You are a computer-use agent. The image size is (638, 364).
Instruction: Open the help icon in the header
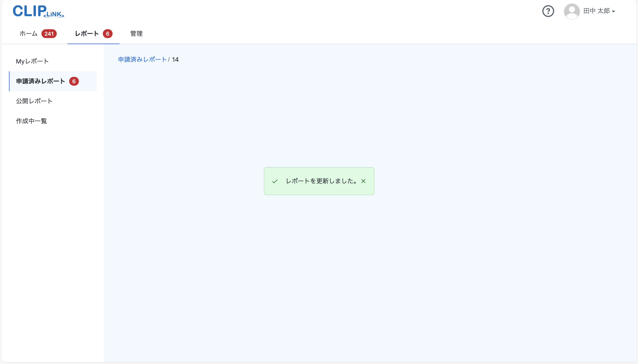tap(548, 11)
